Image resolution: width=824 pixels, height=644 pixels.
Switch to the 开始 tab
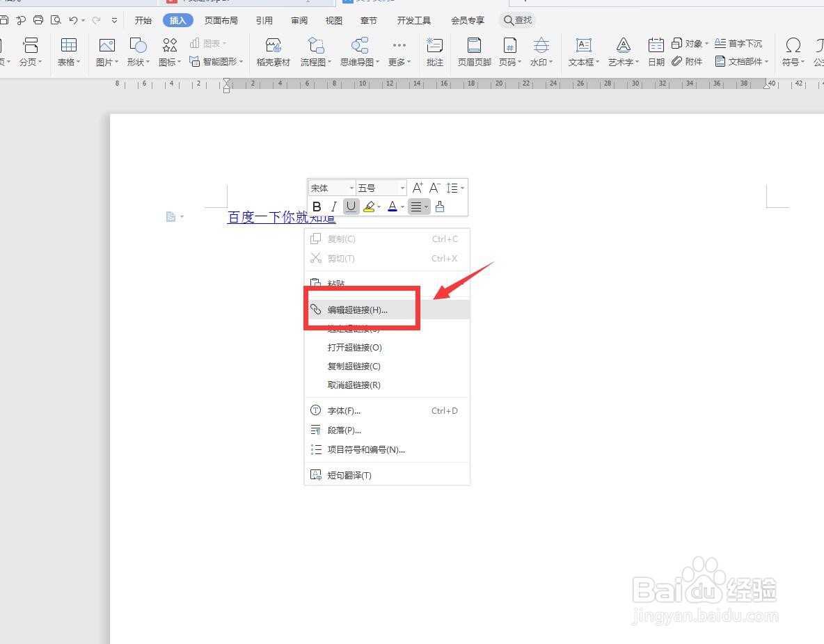143,20
